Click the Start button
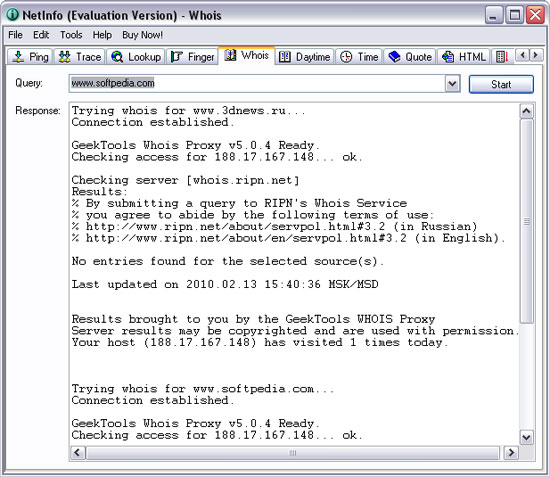 (x=501, y=84)
